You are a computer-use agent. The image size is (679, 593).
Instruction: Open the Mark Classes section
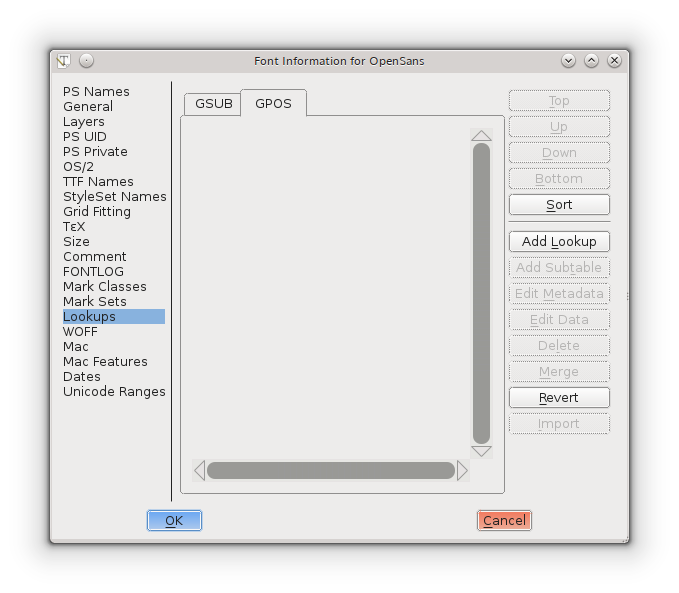coord(104,287)
